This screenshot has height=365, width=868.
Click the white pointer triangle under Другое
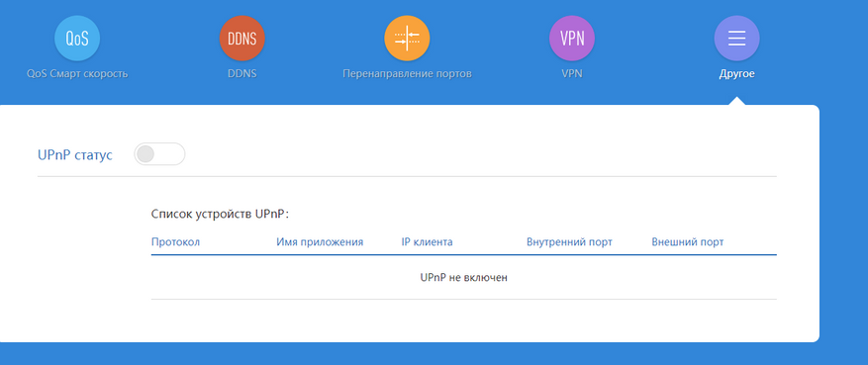coord(736,101)
